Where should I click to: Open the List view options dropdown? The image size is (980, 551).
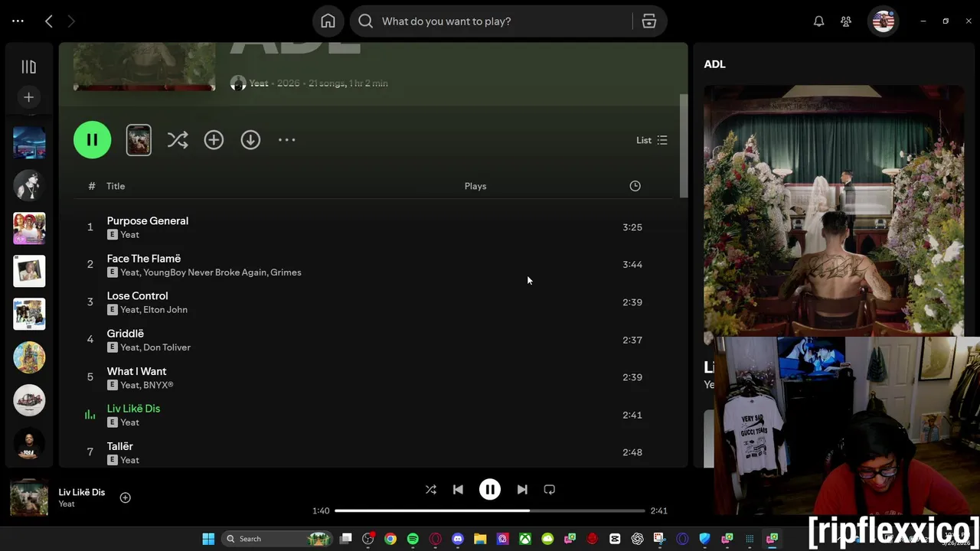tap(652, 140)
